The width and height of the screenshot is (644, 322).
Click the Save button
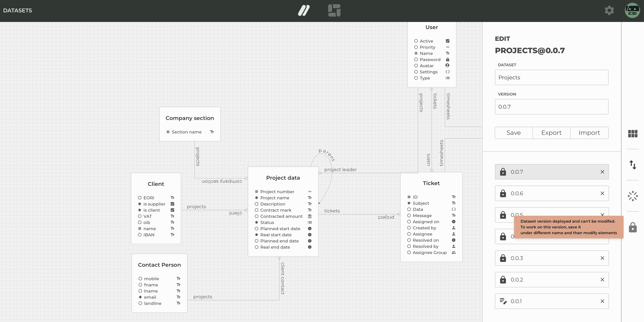click(x=514, y=133)
